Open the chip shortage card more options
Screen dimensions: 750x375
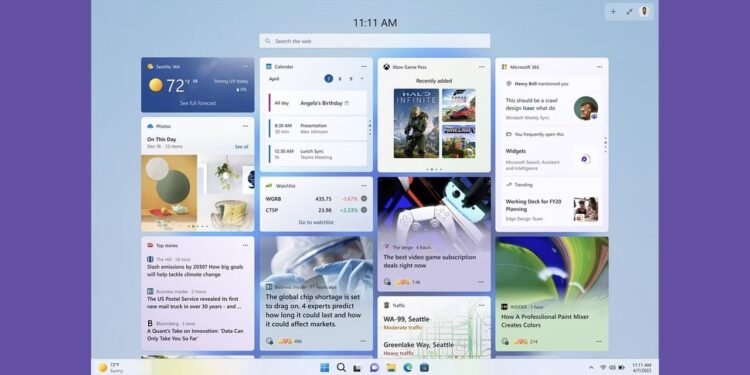pyautogui.click(x=364, y=341)
